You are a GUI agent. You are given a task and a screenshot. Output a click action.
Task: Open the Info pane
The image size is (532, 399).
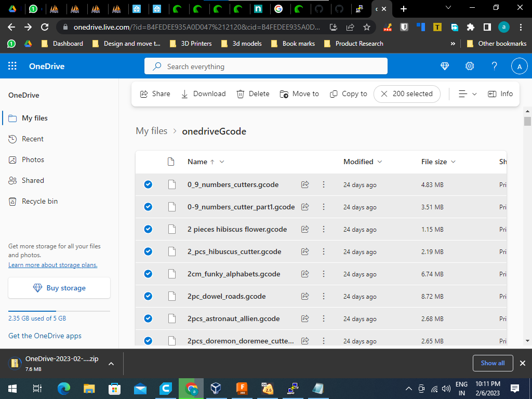[x=500, y=94]
